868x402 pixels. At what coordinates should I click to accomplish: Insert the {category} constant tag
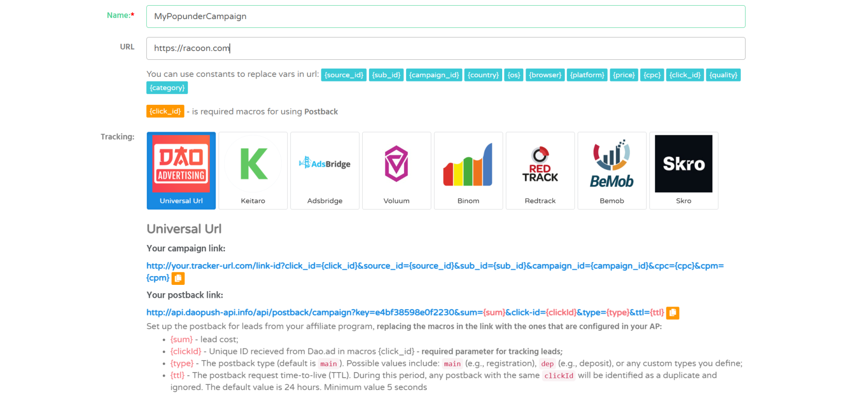[x=167, y=88]
